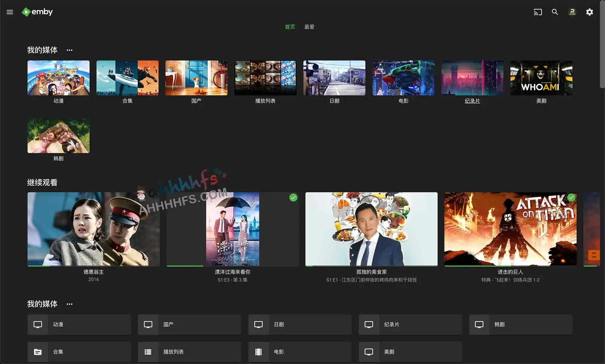Open settings gear icon
Image resolution: width=605 pixels, height=364 pixels.
(x=589, y=12)
